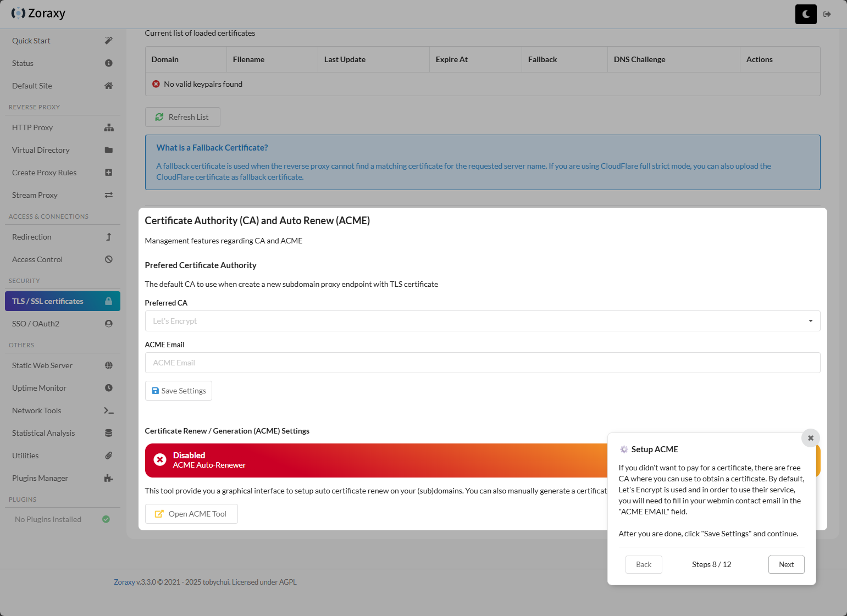The width and height of the screenshot is (847, 616).
Task: Go to Redirection settings
Action: (63, 237)
